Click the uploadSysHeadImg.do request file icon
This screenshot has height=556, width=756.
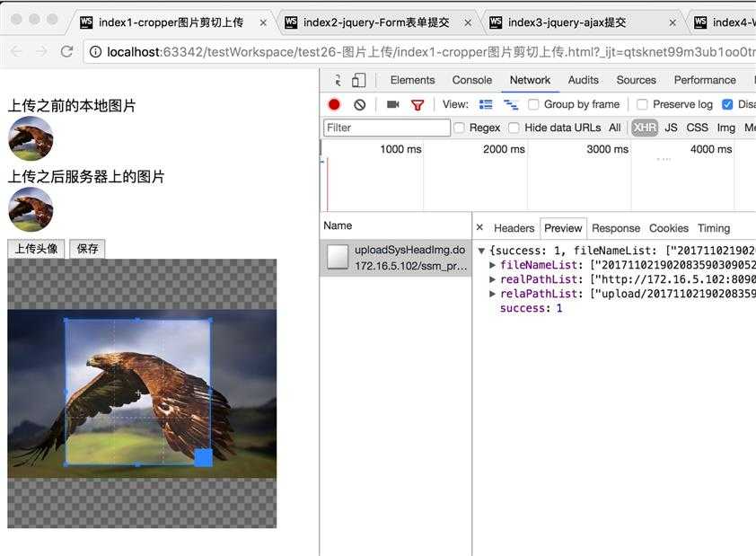(x=338, y=257)
